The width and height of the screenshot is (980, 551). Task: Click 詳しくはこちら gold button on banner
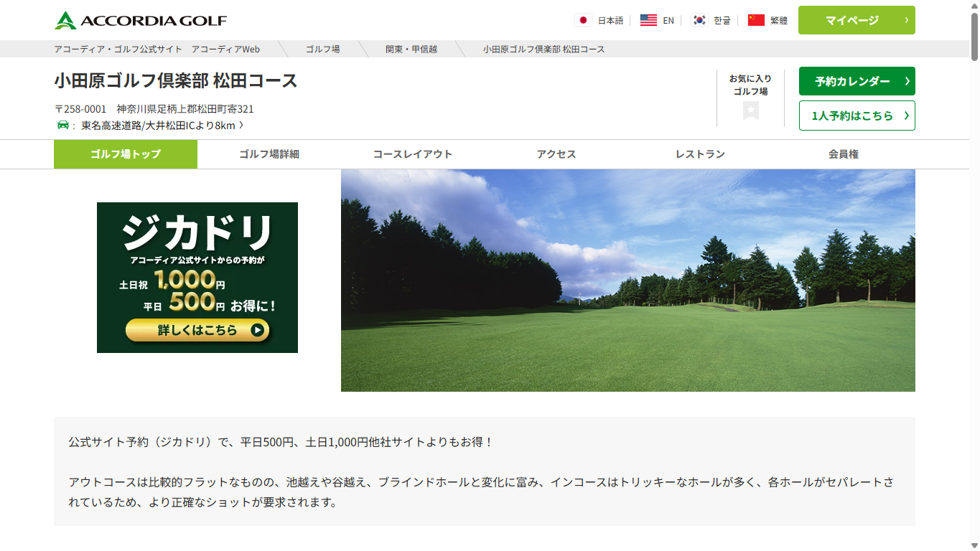point(197,330)
